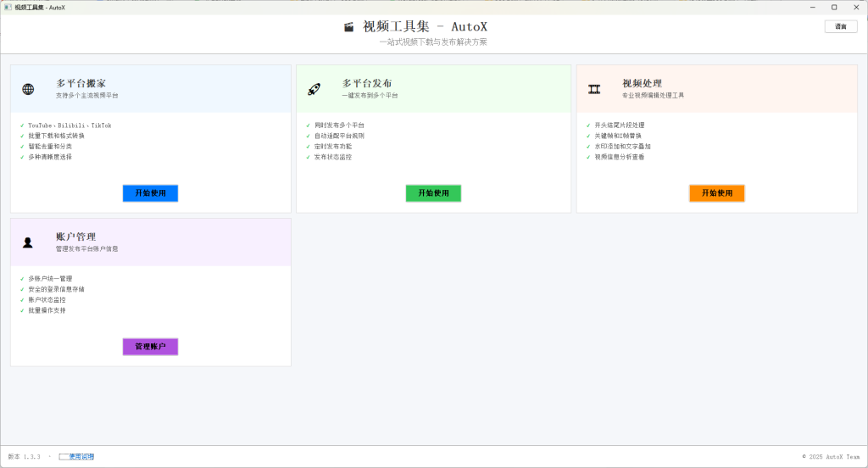The width and height of the screenshot is (868, 468).
Task: Click the film strip icon on the 视频处理 card
Action: tap(594, 89)
